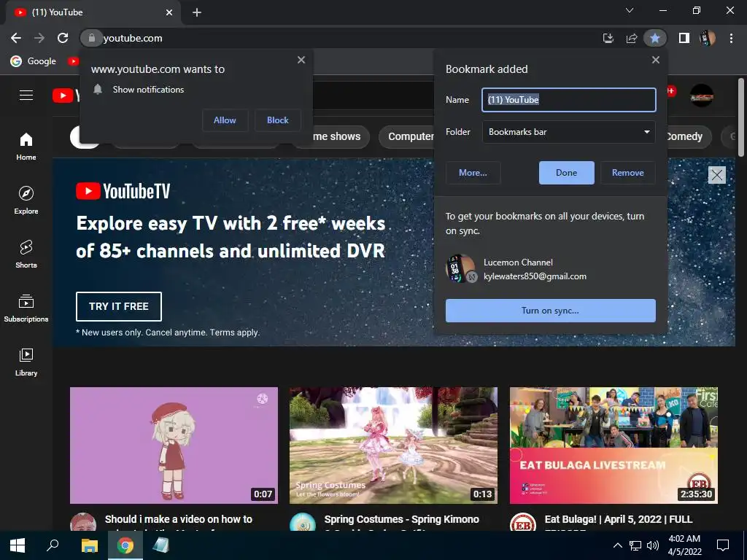Click Done in bookmark dialog
The width and height of the screenshot is (747, 560).
[x=566, y=173]
